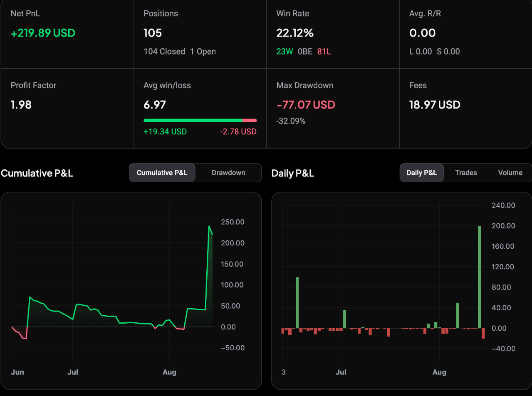Click the +19.34 USD average win
This screenshot has height=396, width=532.
tap(165, 132)
